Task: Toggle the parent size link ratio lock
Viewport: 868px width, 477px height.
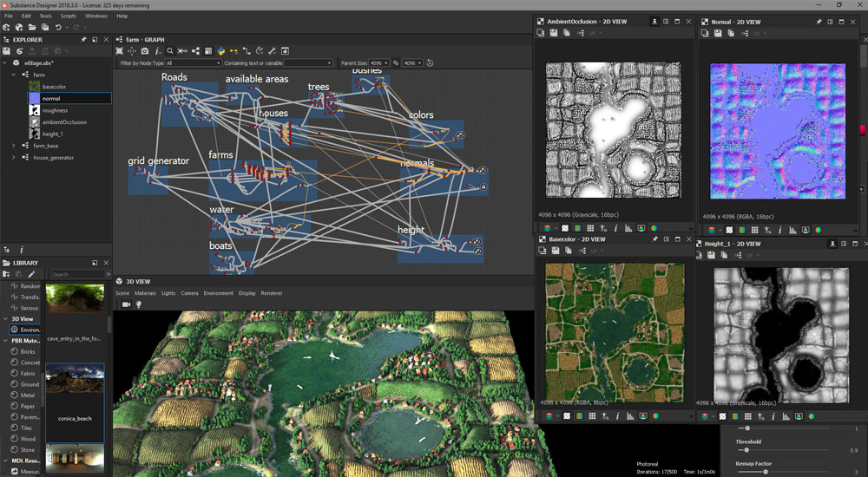Action: (396, 63)
